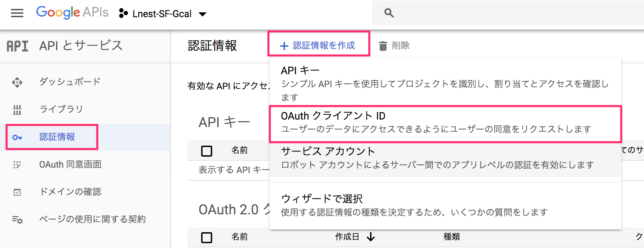Image resolution: width=644 pixels, height=248 pixels.
Task: Choose サービス アカウント menu option
Action: [x=446, y=158]
